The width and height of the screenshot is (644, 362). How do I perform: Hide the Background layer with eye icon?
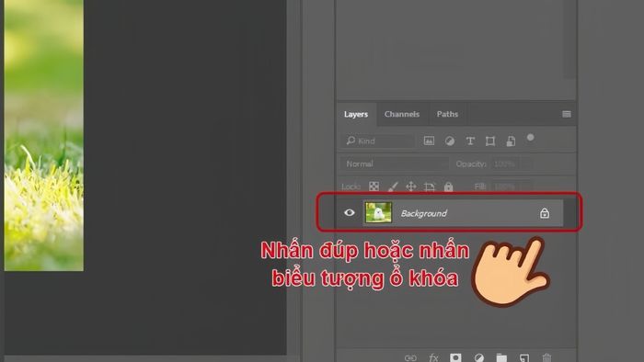(x=350, y=212)
